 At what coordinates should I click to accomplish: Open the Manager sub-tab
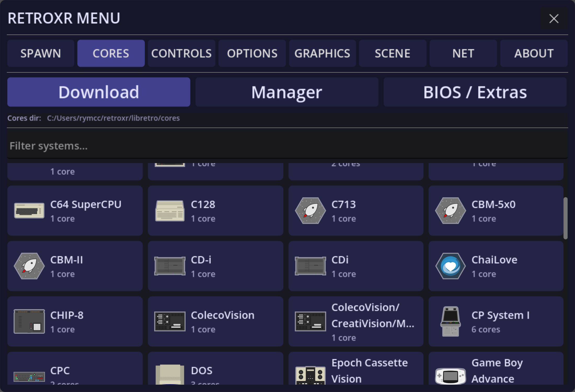pos(287,92)
